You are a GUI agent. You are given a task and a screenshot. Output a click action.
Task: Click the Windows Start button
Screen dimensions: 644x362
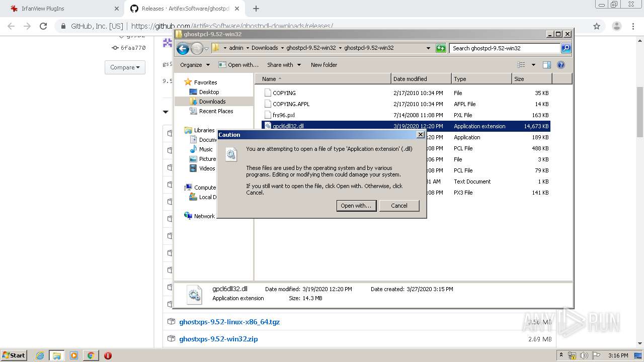(x=14, y=355)
